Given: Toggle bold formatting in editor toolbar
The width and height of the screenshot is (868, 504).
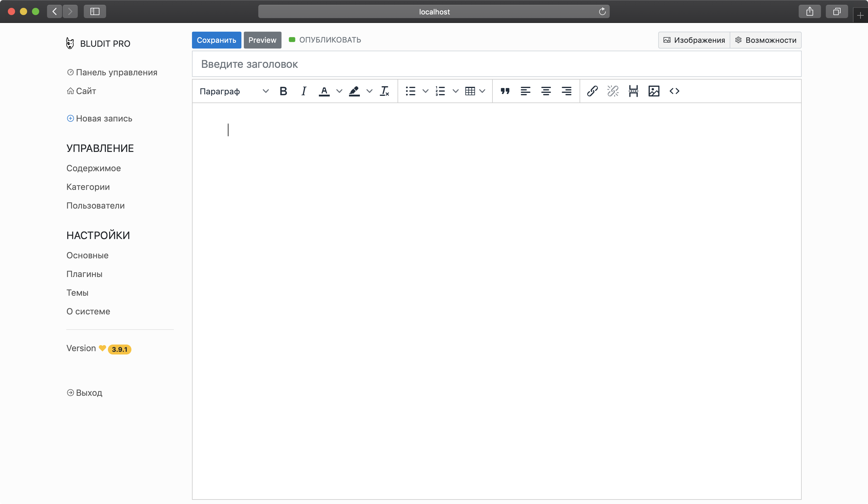Looking at the screenshot, I should pyautogui.click(x=283, y=91).
